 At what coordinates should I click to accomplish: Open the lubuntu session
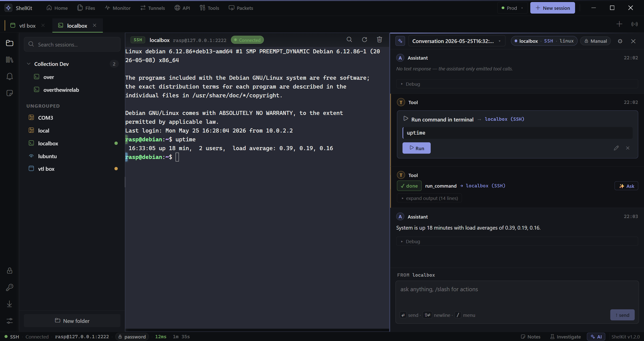(x=72, y=156)
